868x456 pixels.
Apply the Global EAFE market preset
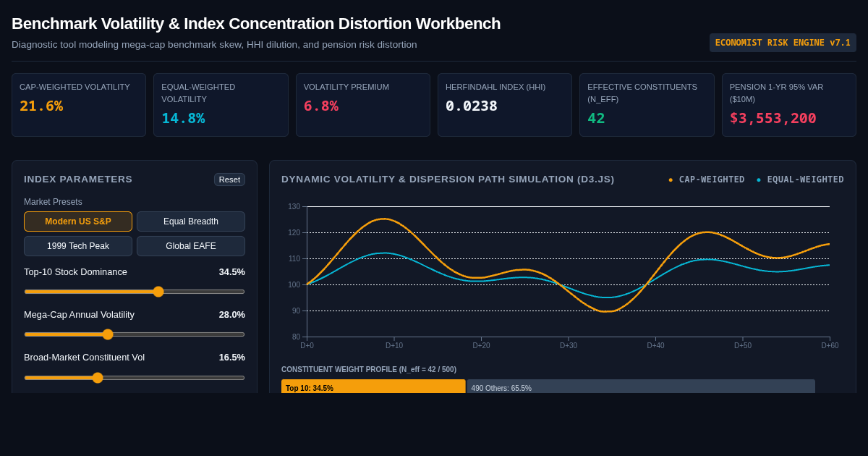[191, 246]
